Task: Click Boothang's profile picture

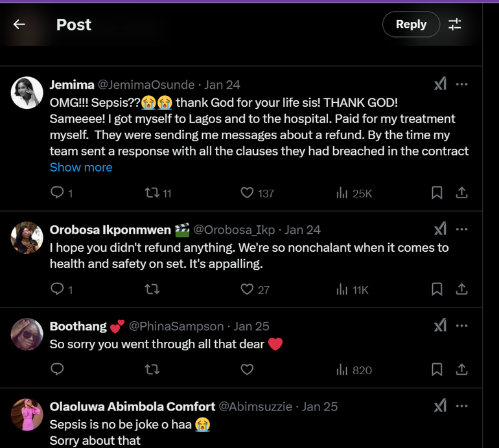Action: [x=27, y=334]
